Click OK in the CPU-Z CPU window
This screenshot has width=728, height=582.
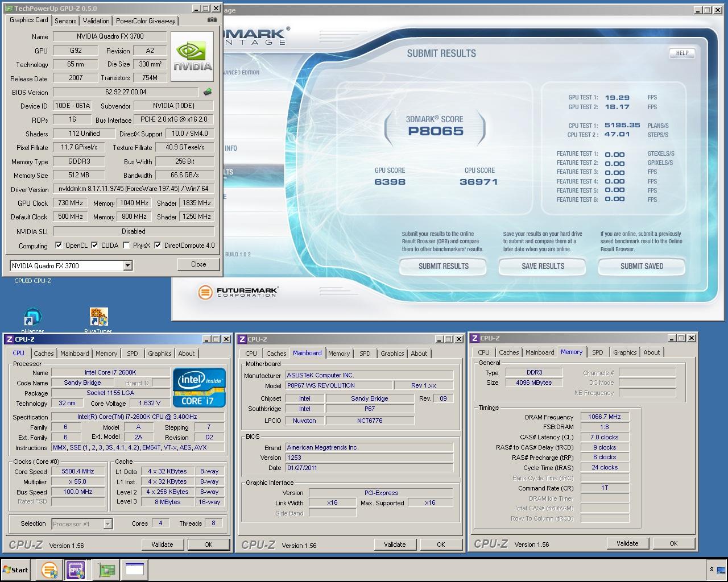(x=208, y=544)
